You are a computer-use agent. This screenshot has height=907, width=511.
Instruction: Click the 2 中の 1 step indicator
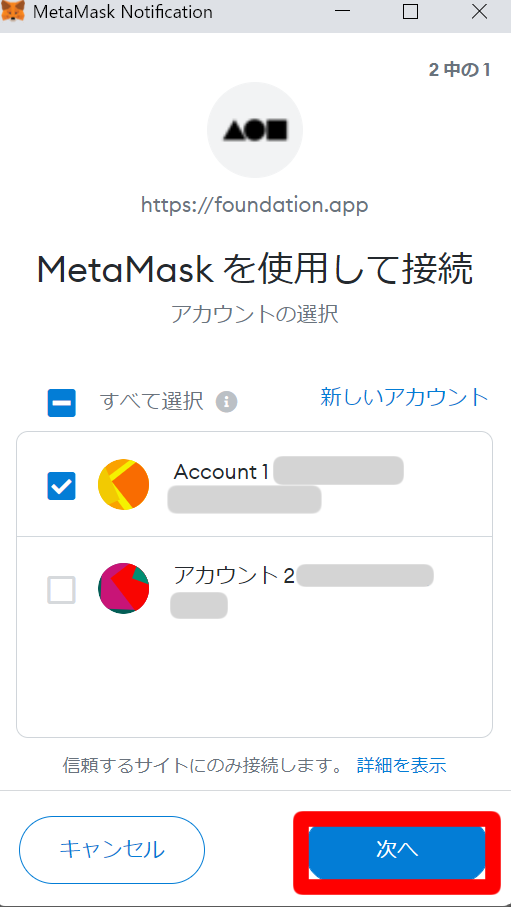click(x=459, y=70)
